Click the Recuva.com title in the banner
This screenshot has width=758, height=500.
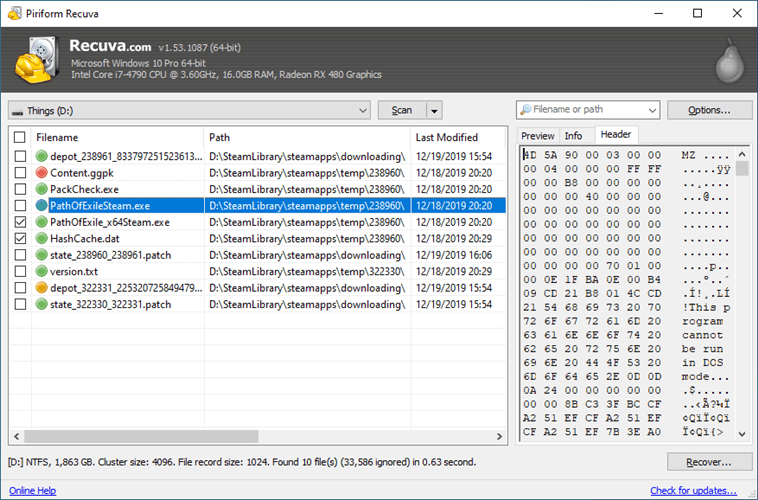[110, 45]
